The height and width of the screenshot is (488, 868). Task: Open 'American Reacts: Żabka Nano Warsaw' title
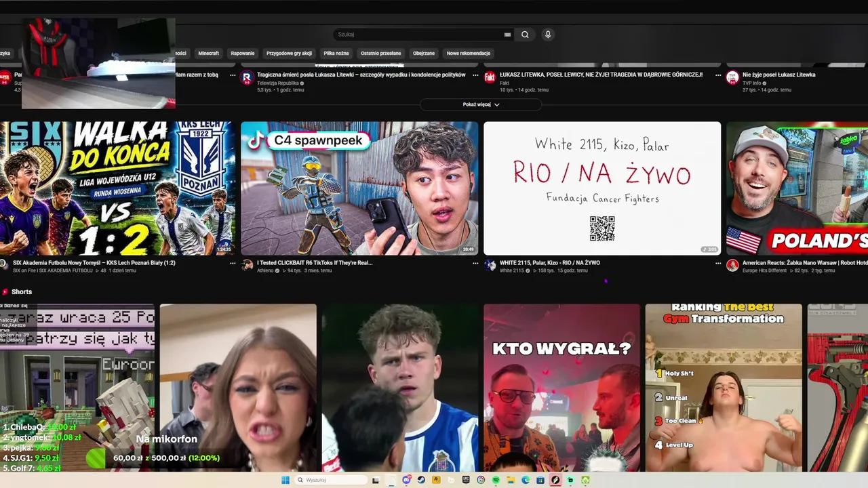(805, 262)
